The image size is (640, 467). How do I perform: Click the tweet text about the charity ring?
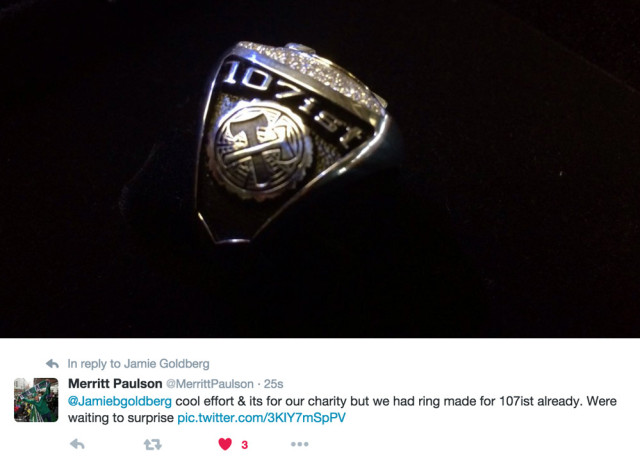click(342, 409)
